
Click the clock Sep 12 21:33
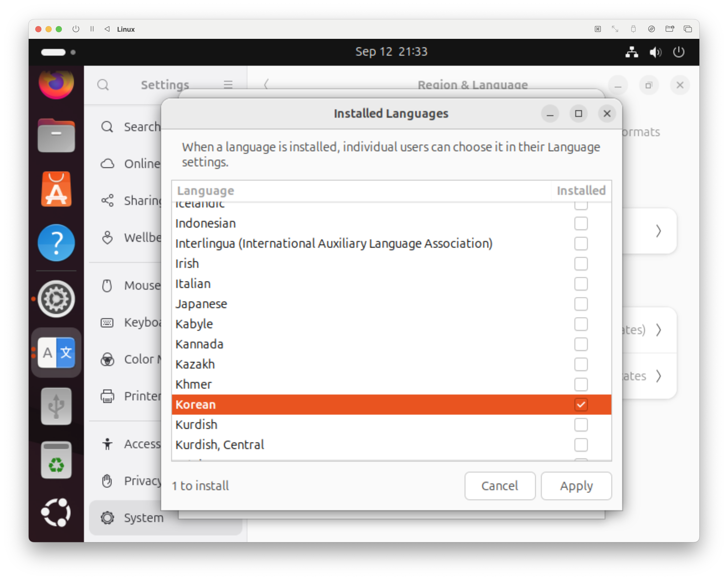click(391, 52)
